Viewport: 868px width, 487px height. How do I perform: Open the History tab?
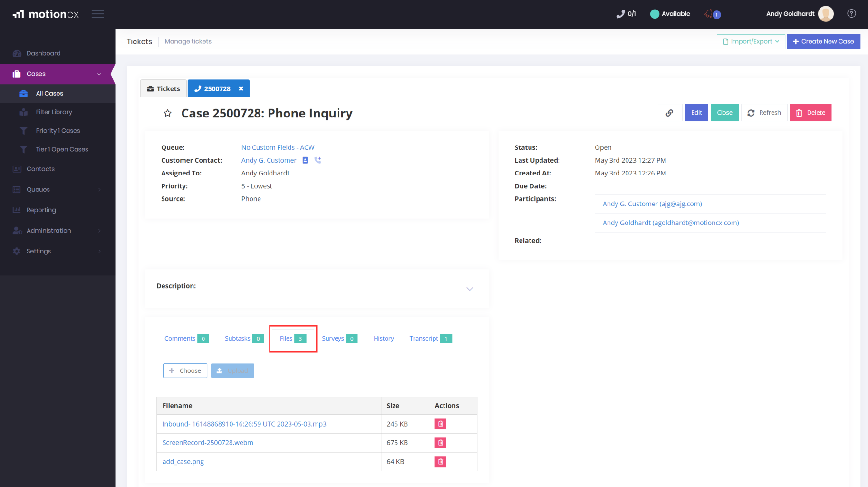384,338
